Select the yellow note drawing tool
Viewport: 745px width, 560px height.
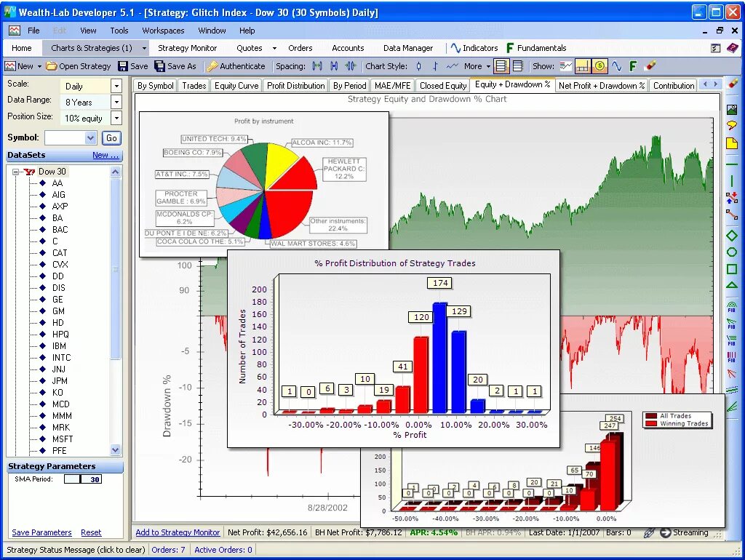(x=732, y=143)
